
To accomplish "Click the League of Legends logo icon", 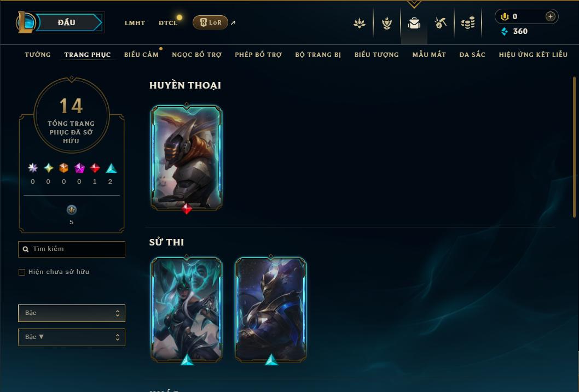I will click(26, 22).
